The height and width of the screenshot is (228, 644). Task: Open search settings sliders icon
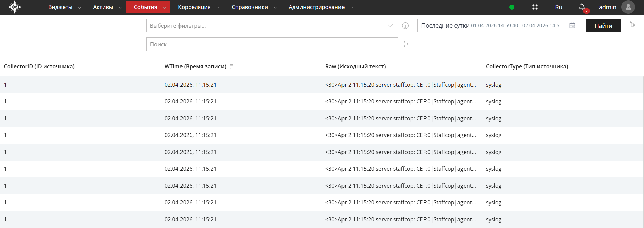pyautogui.click(x=406, y=44)
